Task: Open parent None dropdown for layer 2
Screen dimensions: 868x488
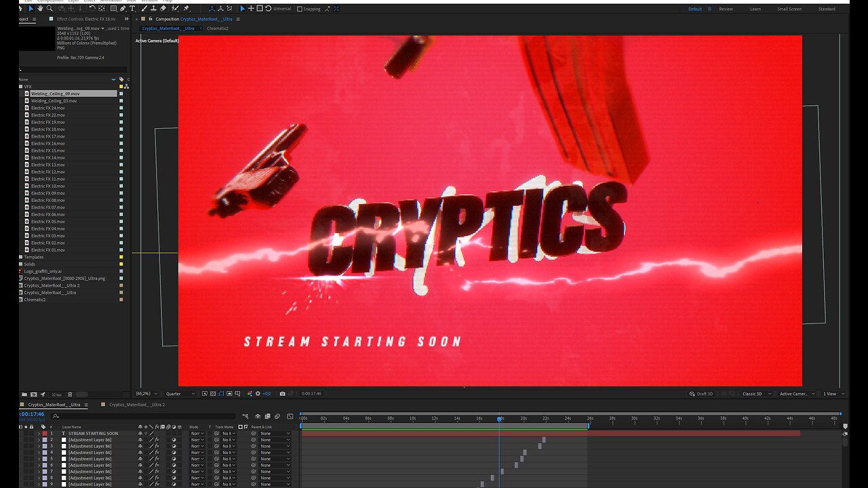Action: (x=275, y=440)
